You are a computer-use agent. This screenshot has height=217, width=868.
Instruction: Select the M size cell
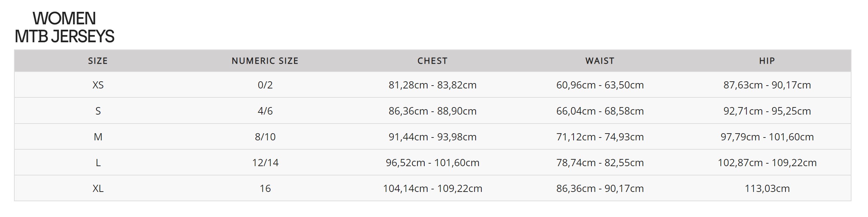point(98,137)
